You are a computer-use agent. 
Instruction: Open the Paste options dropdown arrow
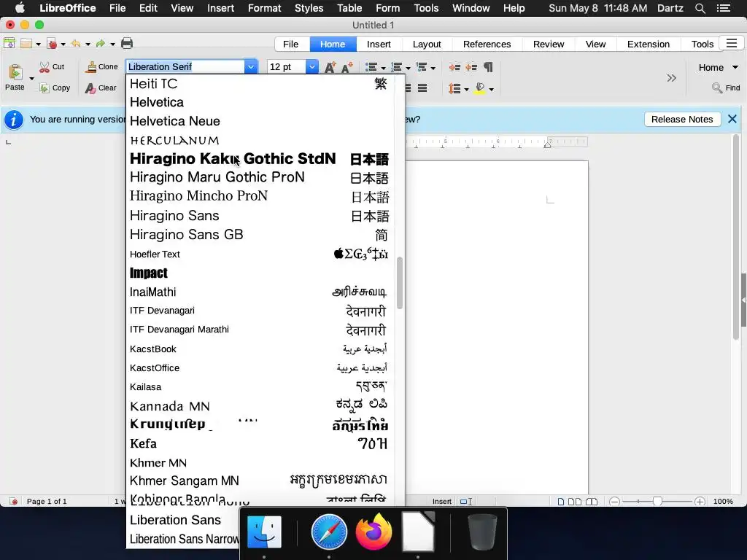pyautogui.click(x=32, y=79)
